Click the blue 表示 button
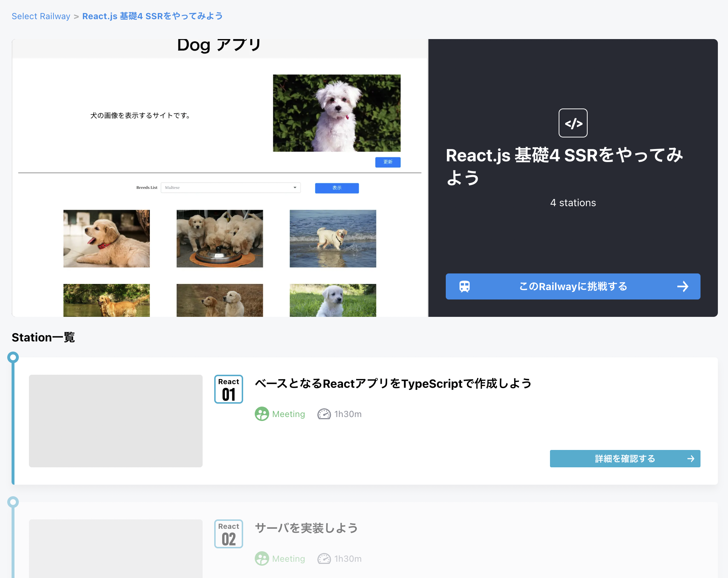This screenshot has height=578, width=728. click(x=337, y=188)
